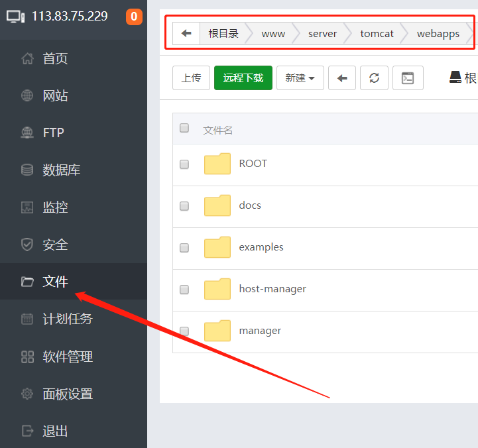Toggle the select-all checkbox in the header
The width and height of the screenshot is (478, 448).
point(184,128)
